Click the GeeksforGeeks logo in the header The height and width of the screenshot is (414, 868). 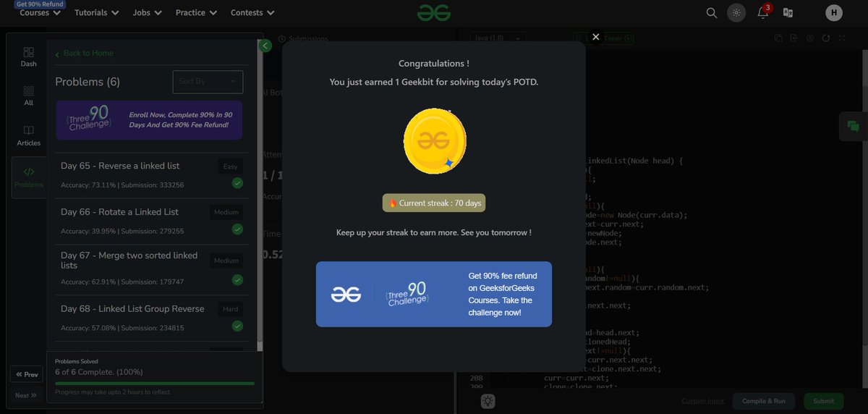tap(434, 12)
